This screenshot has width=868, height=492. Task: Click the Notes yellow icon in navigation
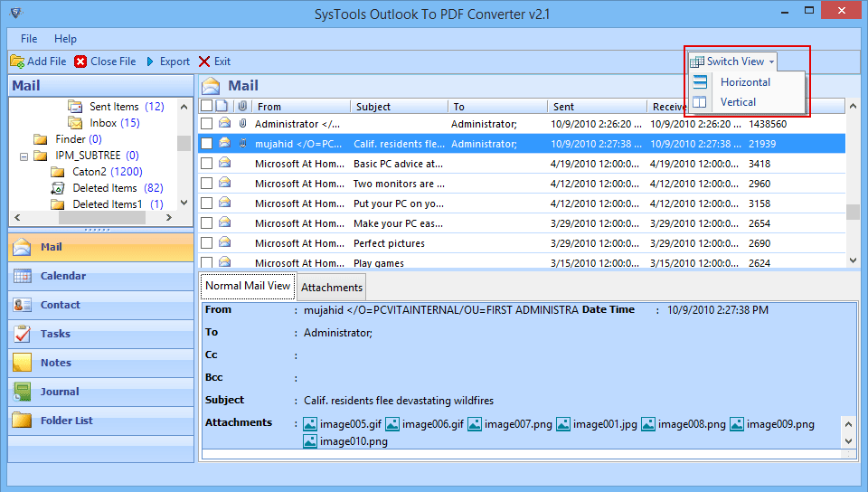[22, 363]
